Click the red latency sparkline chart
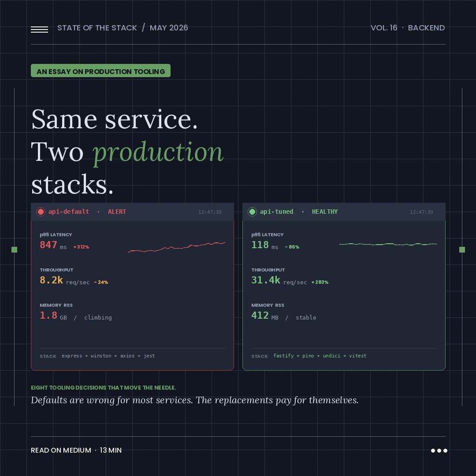The image size is (476, 476). click(176, 247)
